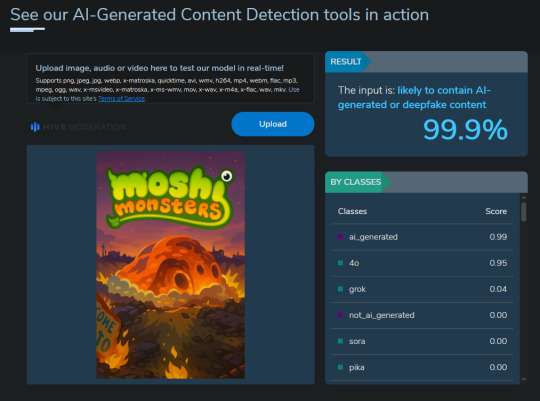Click the BY CLASSES panel header tag
Viewport: 540px width, 401px height.
[x=358, y=182]
